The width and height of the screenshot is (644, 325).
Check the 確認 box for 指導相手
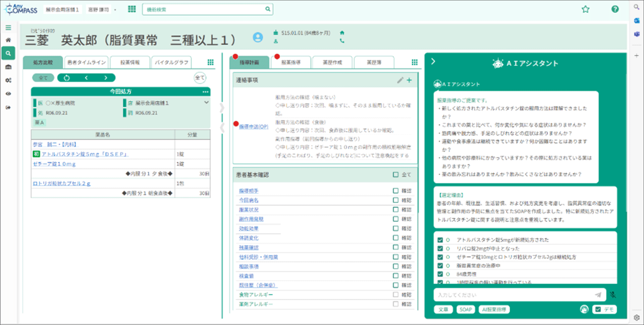point(396,191)
